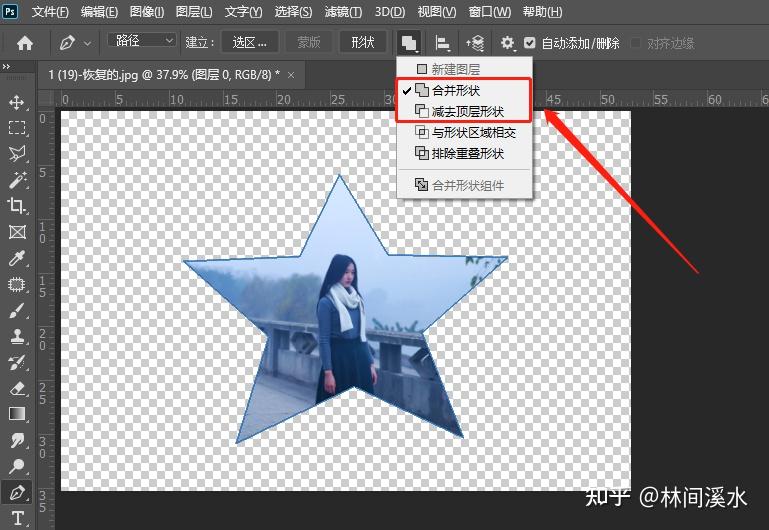Image resolution: width=769 pixels, height=530 pixels.
Task: Choose 排除重叠形状 option
Action: pyautogui.click(x=464, y=153)
